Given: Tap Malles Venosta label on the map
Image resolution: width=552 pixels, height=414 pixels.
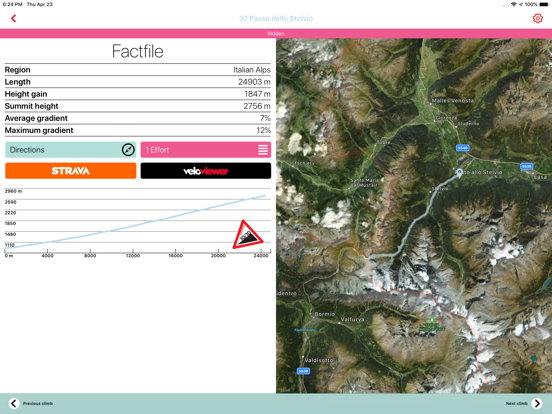Looking at the screenshot, I should 453,101.
